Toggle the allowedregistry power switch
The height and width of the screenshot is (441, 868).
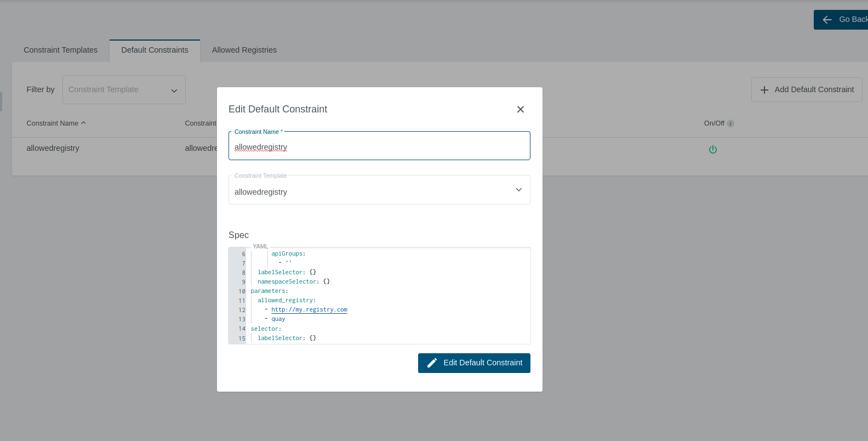712,149
